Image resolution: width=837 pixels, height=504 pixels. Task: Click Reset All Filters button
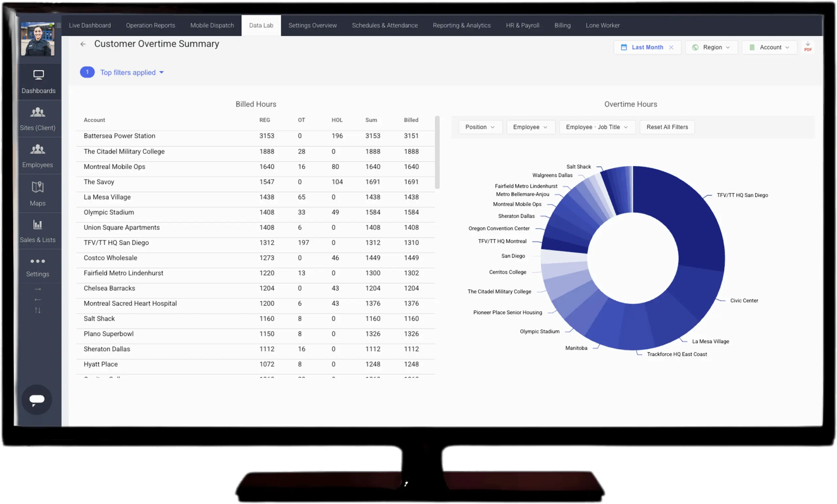pos(667,127)
